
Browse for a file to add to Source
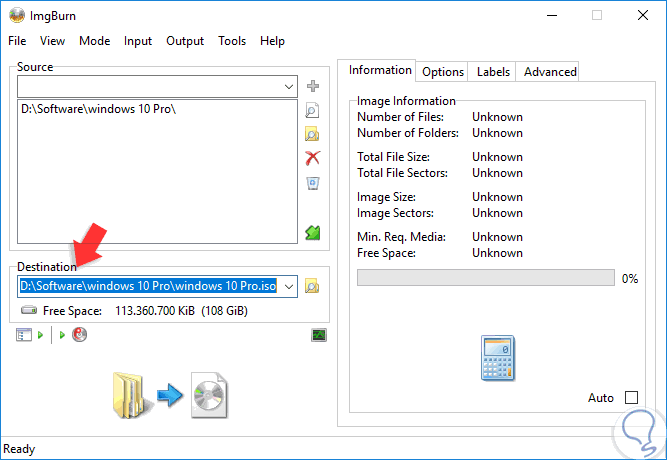pos(312,110)
